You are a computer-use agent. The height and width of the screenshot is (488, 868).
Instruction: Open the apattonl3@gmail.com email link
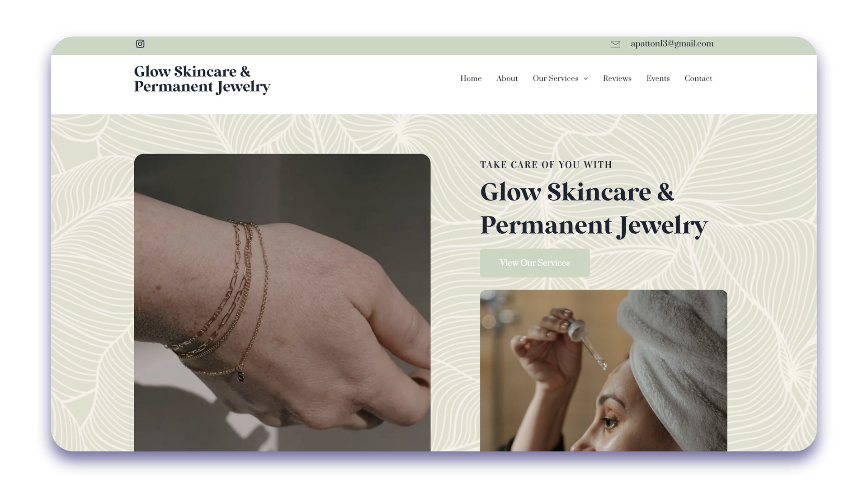pos(672,44)
